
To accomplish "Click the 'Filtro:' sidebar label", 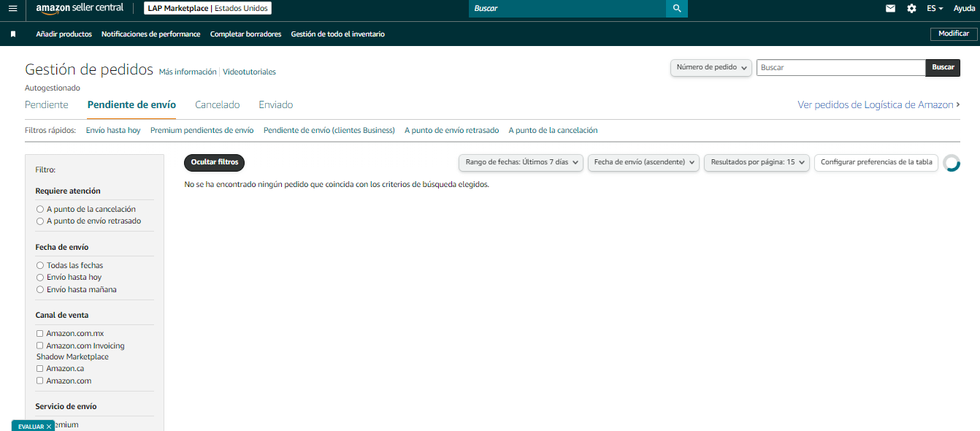I will pyautogui.click(x=45, y=169).
